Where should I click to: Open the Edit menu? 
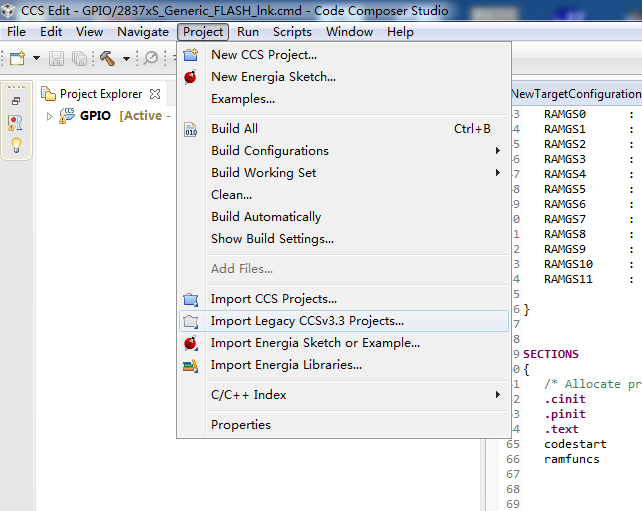pos(51,32)
